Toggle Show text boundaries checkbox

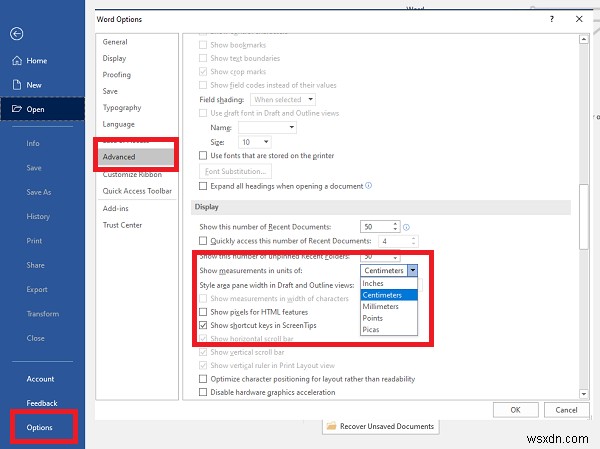203,58
